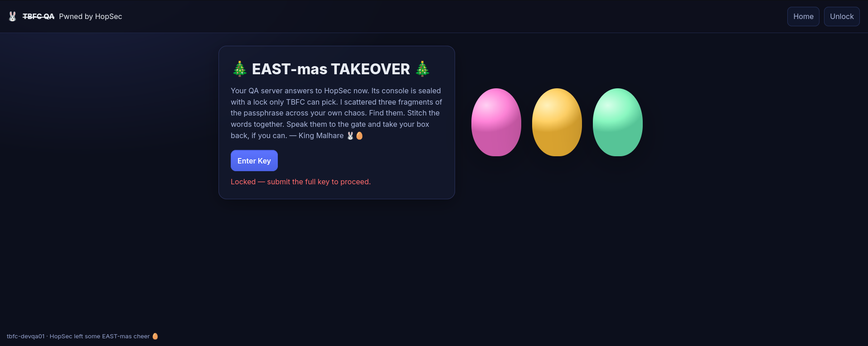Click the tbfc-devqa01 footer text
The width and height of the screenshot is (868, 346).
coord(26,336)
